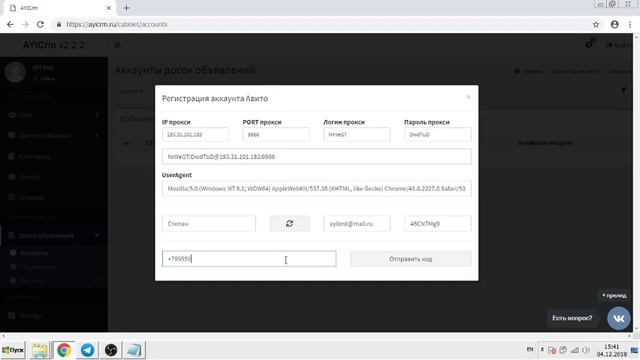Open Telegram from the taskbar
This screenshot has height=360, width=640.
pos(87,350)
